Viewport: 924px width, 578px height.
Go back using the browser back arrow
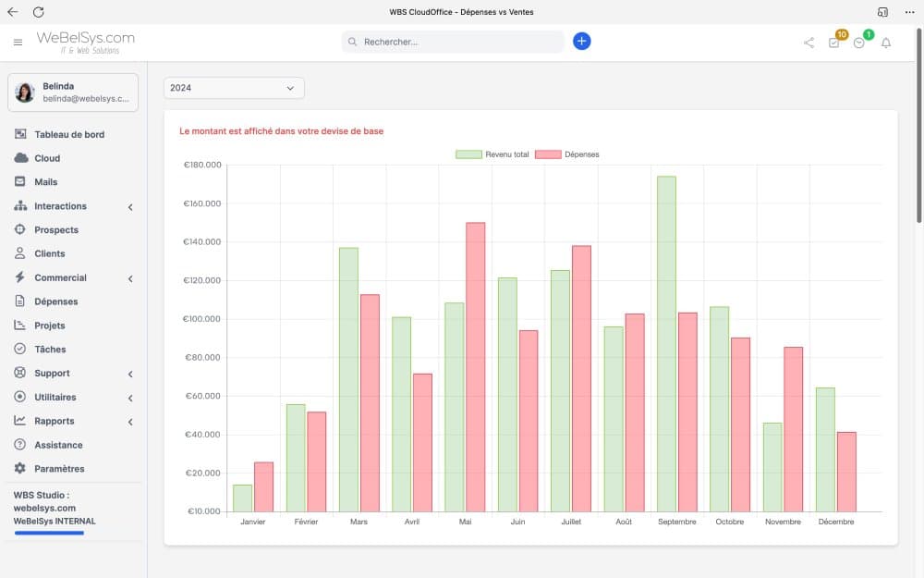[x=13, y=12]
